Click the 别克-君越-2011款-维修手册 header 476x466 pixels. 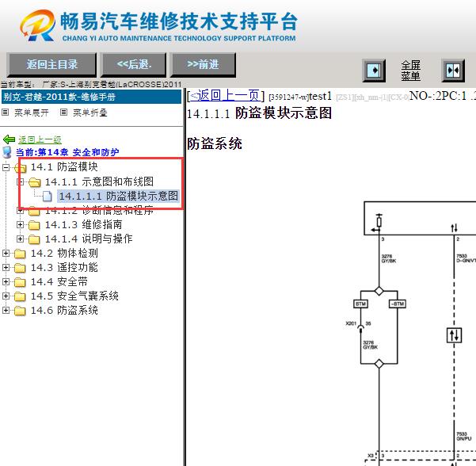[91, 97]
